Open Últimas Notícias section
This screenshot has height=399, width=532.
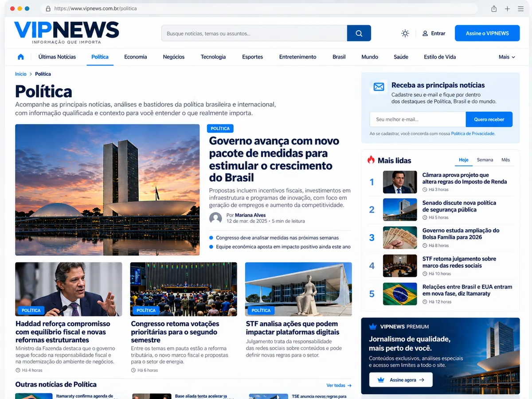tap(57, 57)
